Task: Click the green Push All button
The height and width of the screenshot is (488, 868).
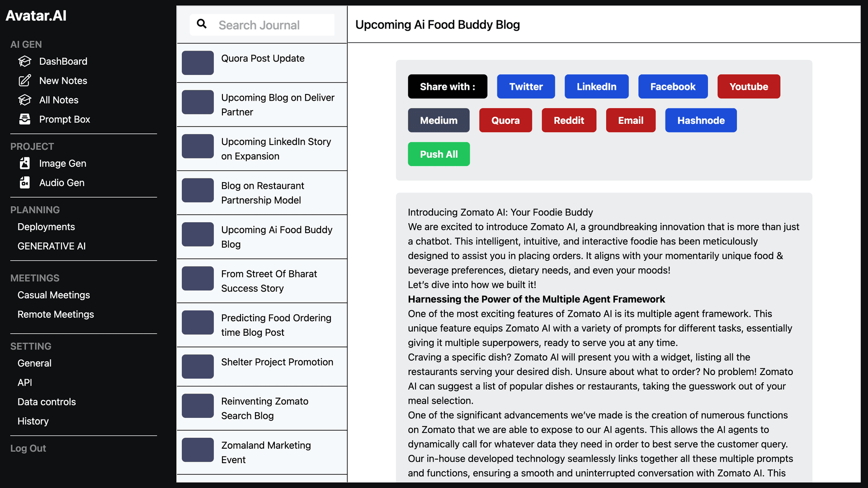Action: (x=439, y=154)
